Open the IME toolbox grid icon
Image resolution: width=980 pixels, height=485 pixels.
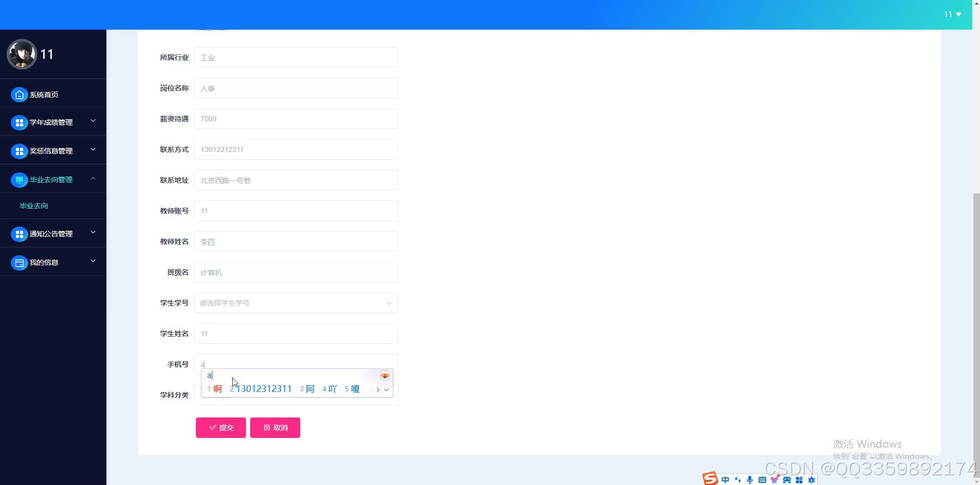799,480
